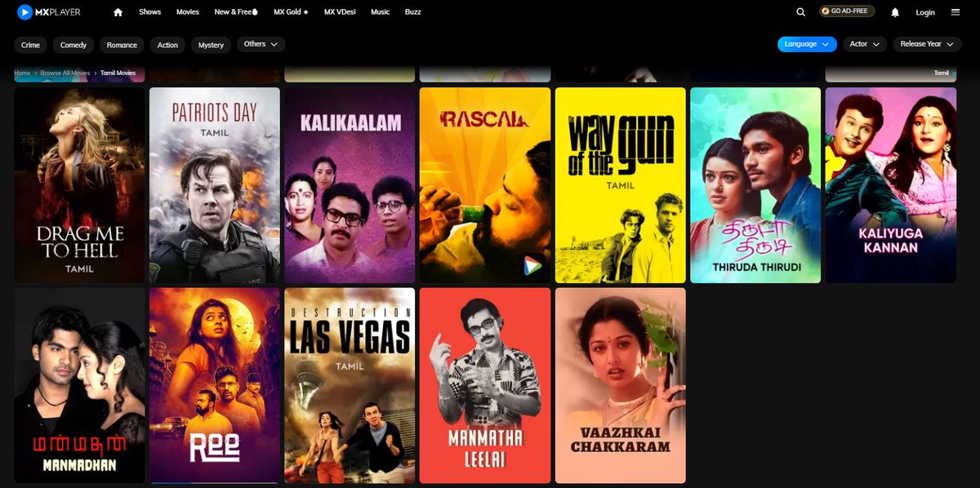Go to the Home house icon
This screenshot has height=488, width=980.
pyautogui.click(x=118, y=12)
